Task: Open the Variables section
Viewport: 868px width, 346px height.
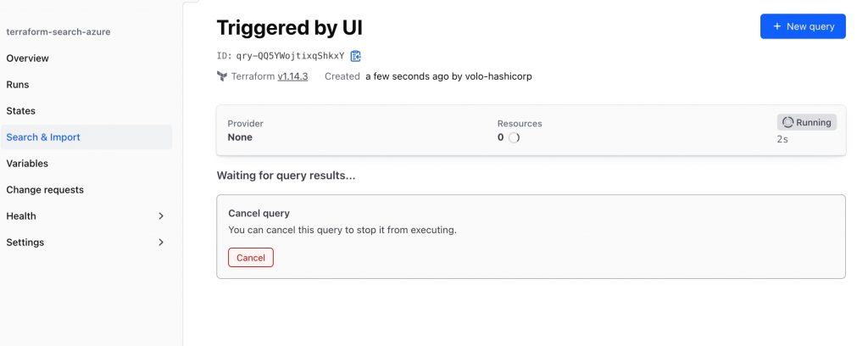Action: tap(27, 164)
